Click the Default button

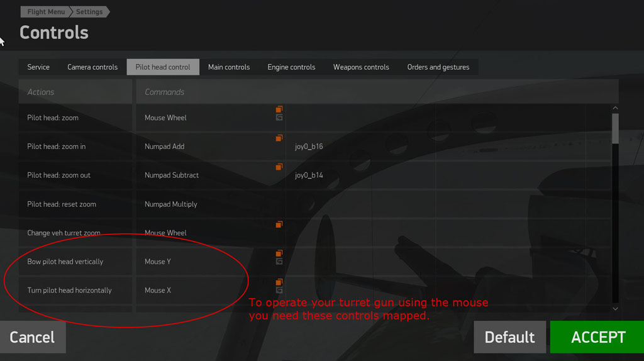(x=509, y=337)
